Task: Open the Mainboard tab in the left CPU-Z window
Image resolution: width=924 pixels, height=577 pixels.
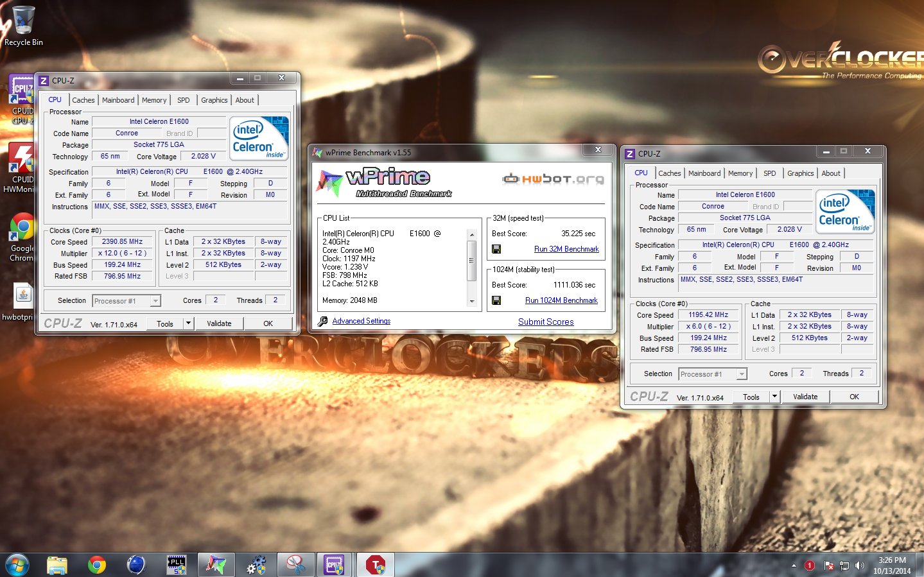Action: coord(118,100)
